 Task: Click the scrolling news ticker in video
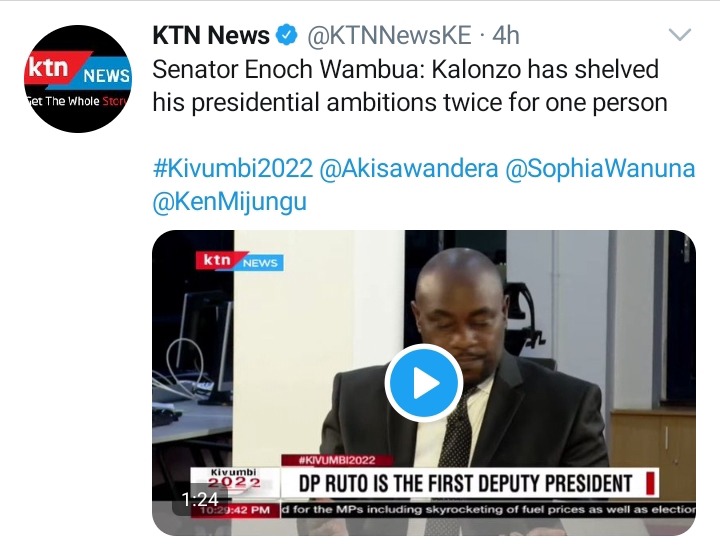[487, 510]
